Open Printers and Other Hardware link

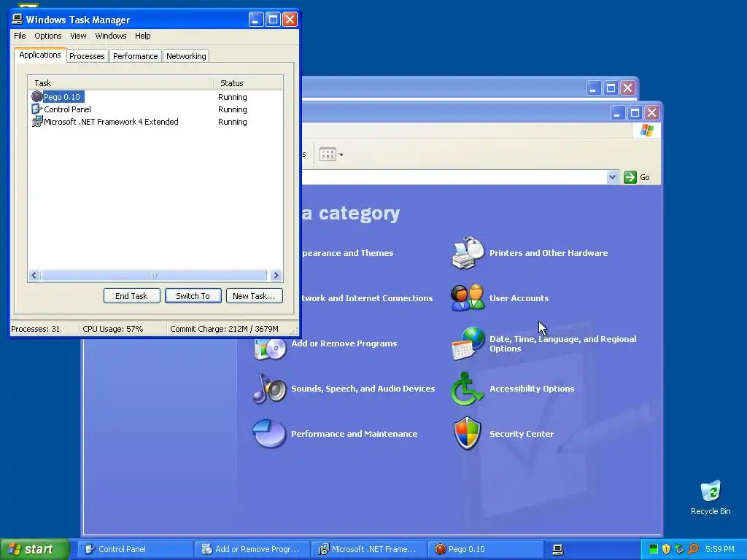[549, 253]
